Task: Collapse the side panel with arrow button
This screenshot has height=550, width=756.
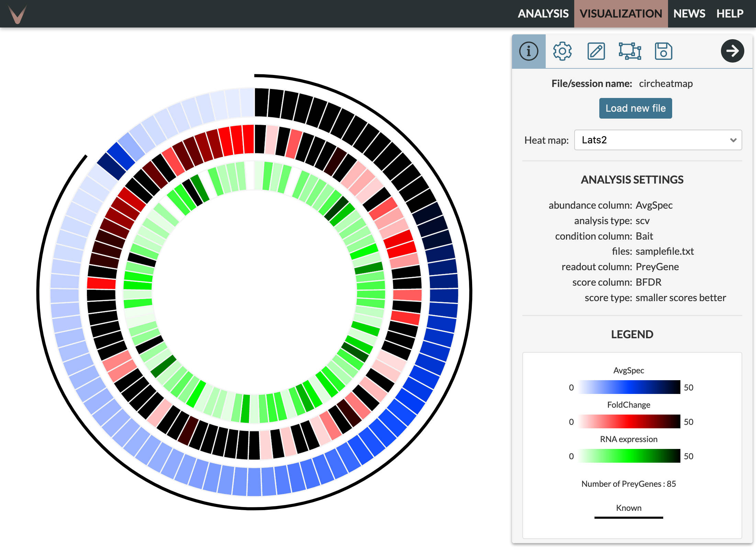Action: [x=732, y=51]
